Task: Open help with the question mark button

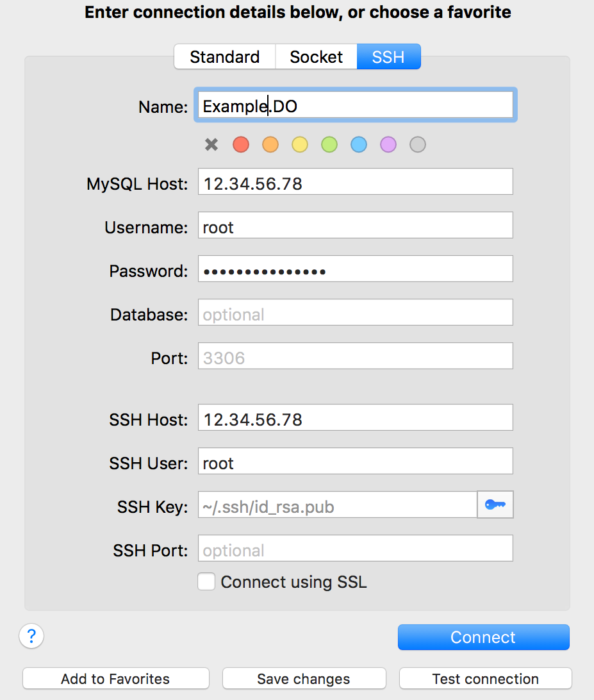Action: pos(31,636)
